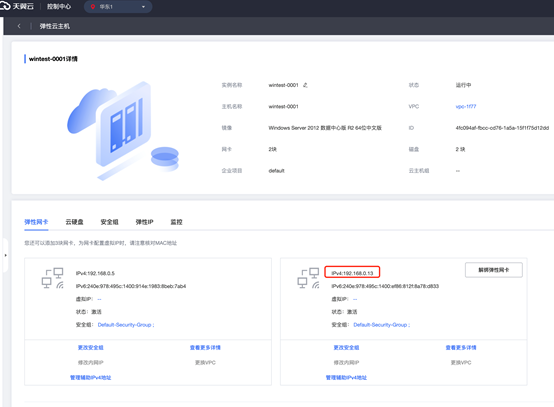The height and width of the screenshot is (407, 554).
Task: Switch to the 云硬盘 tab
Action: pyautogui.click(x=74, y=222)
